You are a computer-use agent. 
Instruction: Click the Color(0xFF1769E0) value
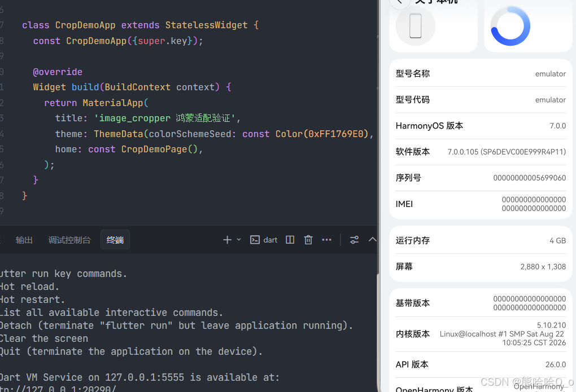coord(322,134)
